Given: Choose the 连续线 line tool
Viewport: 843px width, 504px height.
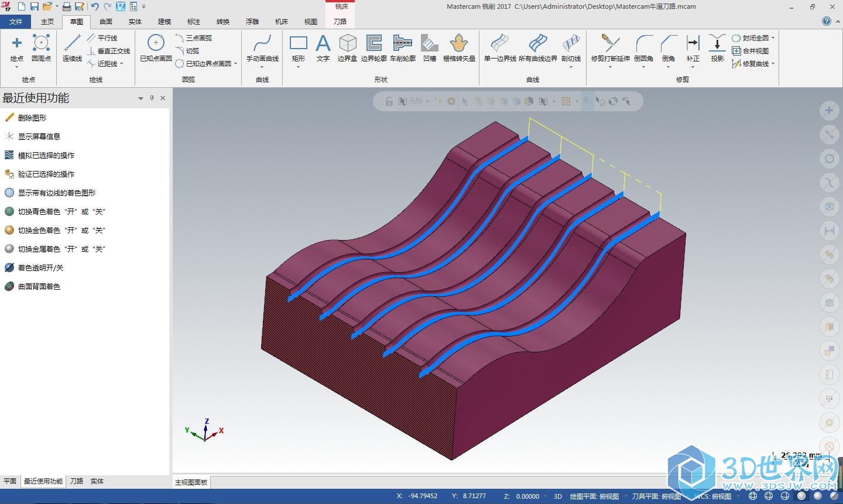Looking at the screenshot, I should click(x=73, y=47).
